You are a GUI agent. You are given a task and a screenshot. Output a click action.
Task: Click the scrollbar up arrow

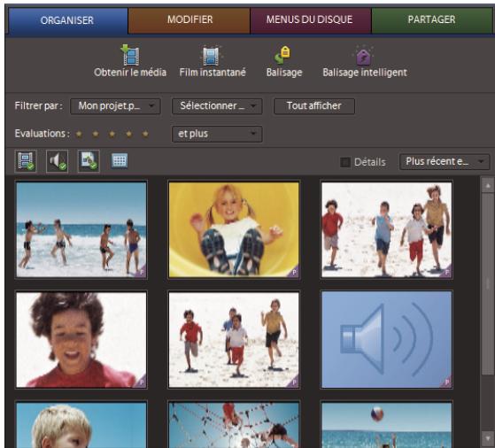(x=488, y=186)
